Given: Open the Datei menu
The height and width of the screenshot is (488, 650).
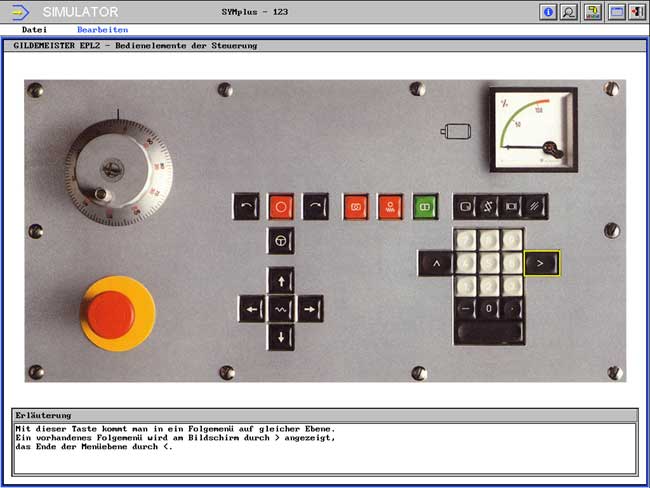Looking at the screenshot, I should point(34,30).
